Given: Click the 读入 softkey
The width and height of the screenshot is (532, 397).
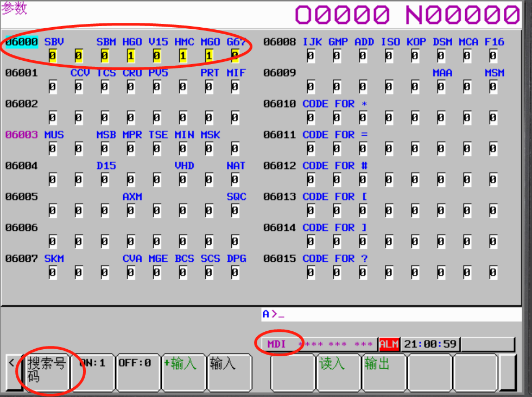Looking at the screenshot, I should 339,371.
